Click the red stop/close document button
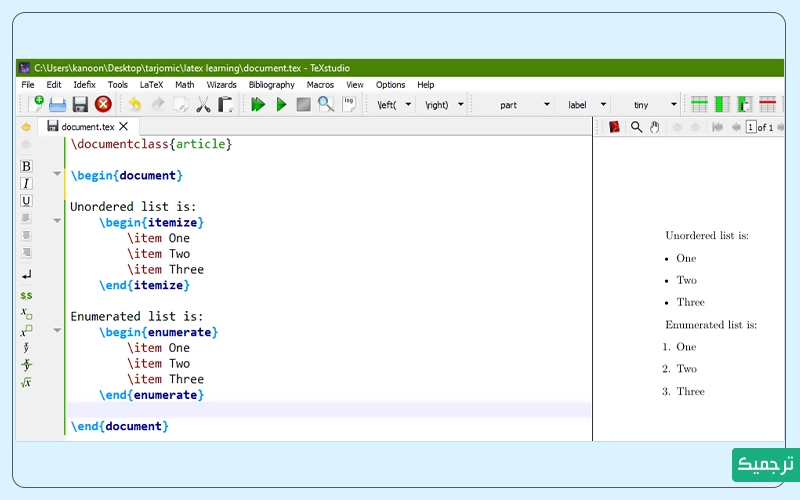This screenshot has width=800, height=500. tap(103, 104)
